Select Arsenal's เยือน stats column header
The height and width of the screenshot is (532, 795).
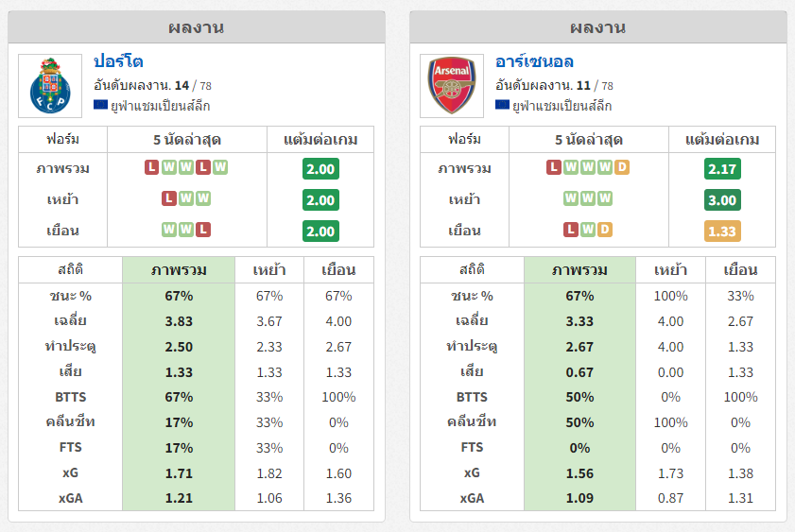(740, 270)
